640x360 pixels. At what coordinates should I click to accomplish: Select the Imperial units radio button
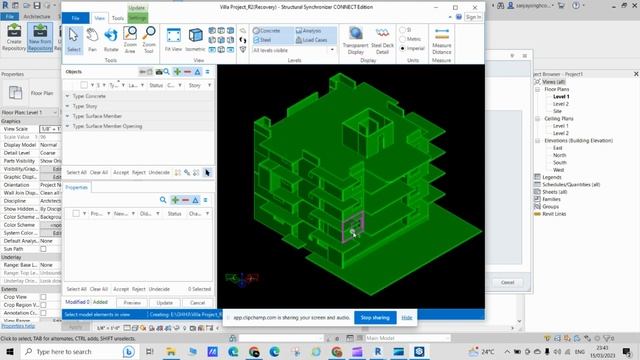402,48
